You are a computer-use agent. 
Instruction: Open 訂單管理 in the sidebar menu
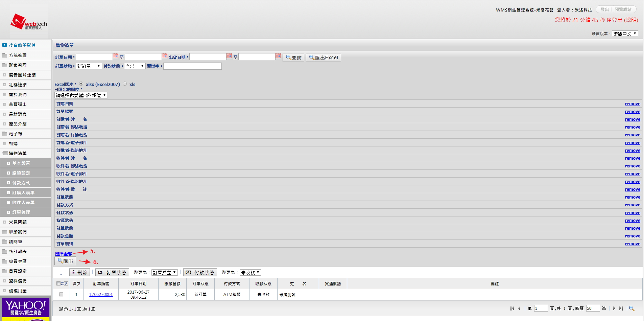point(21,212)
